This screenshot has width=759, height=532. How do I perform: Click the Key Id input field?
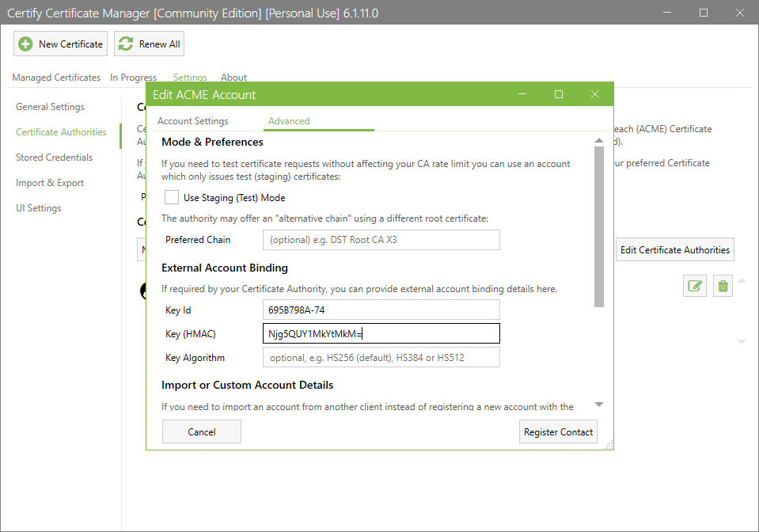[x=381, y=310]
